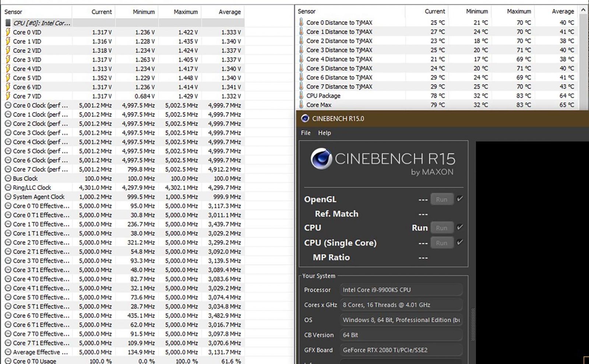The width and height of the screenshot is (589, 364).
Task: Click the Maximum column header in left sensor panel
Action: (x=186, y=12)
